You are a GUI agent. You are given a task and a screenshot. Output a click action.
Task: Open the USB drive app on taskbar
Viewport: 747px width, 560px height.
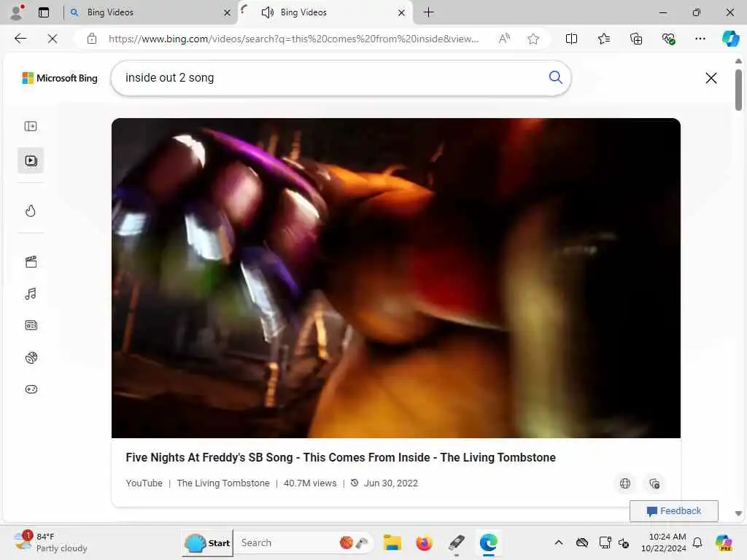coord(457,542)
